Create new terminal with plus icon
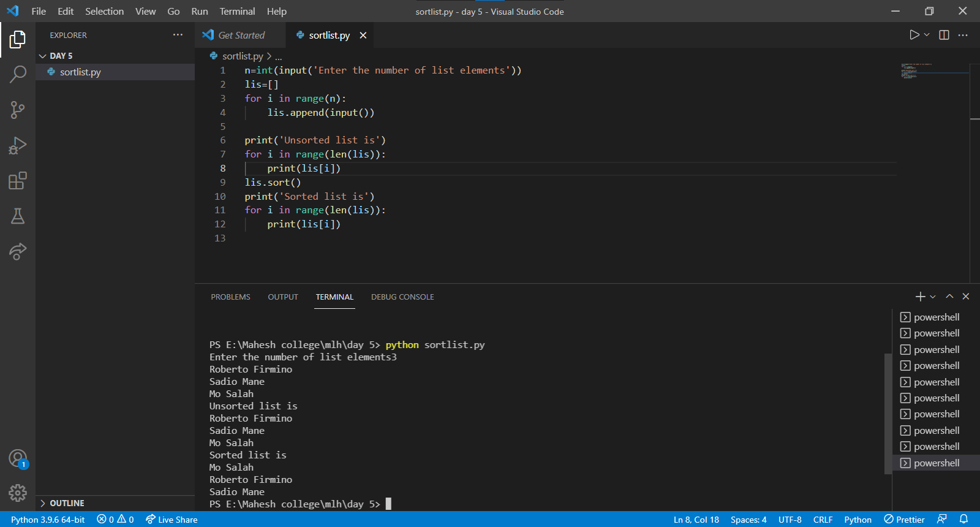This screenshot has width=980, height=527. (920, 297)
